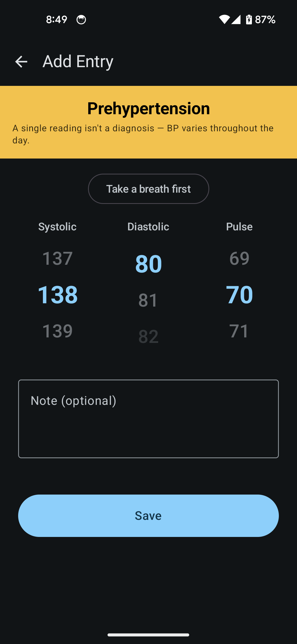The width and height of the screenshot is (297, 644).
Task: Click the highlighted Systolic value 138
Action: coord(58,294)
